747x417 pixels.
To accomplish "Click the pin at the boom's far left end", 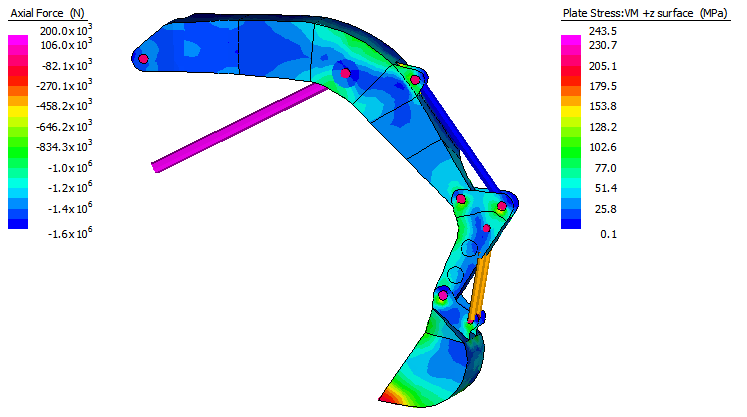I will [x=143, y=59].
